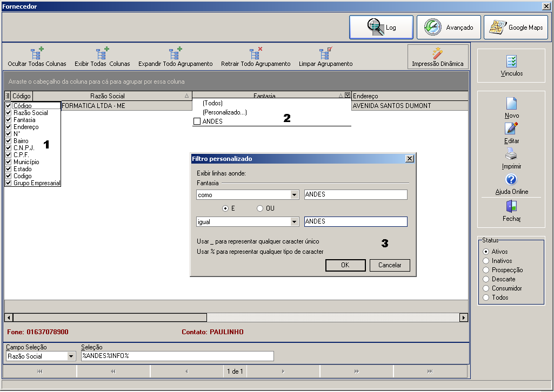The width and height of the screenshot is (554, 392).
Task: Choose the Prospecção status option
Action: click(486, 270)
